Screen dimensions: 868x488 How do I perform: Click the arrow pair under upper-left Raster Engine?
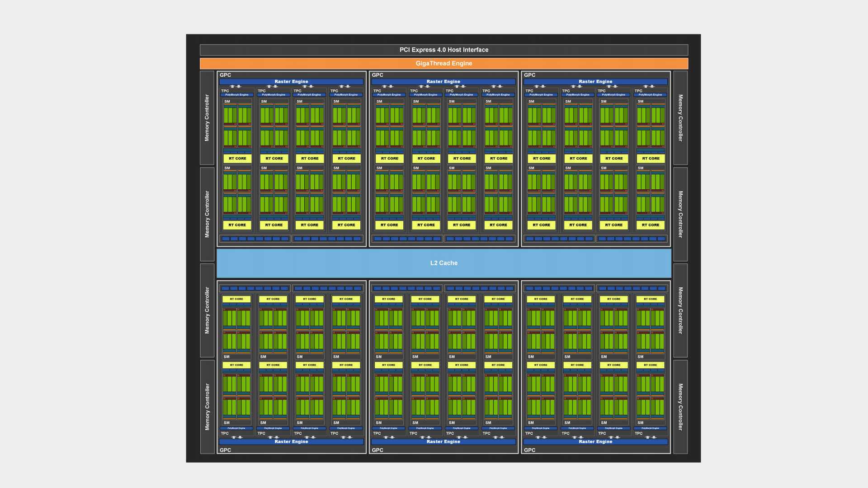point(236,86)
